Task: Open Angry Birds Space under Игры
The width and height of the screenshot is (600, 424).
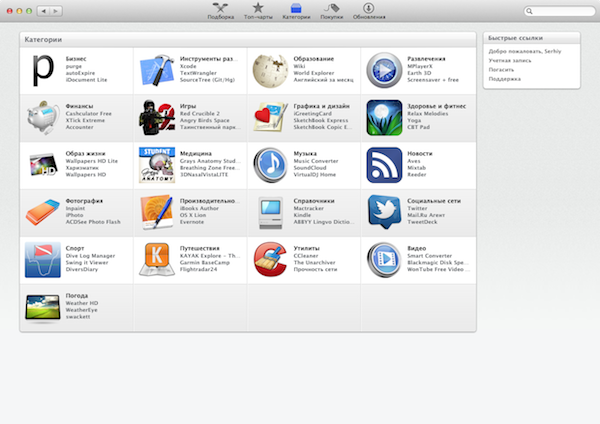Action: click(205, 120)
